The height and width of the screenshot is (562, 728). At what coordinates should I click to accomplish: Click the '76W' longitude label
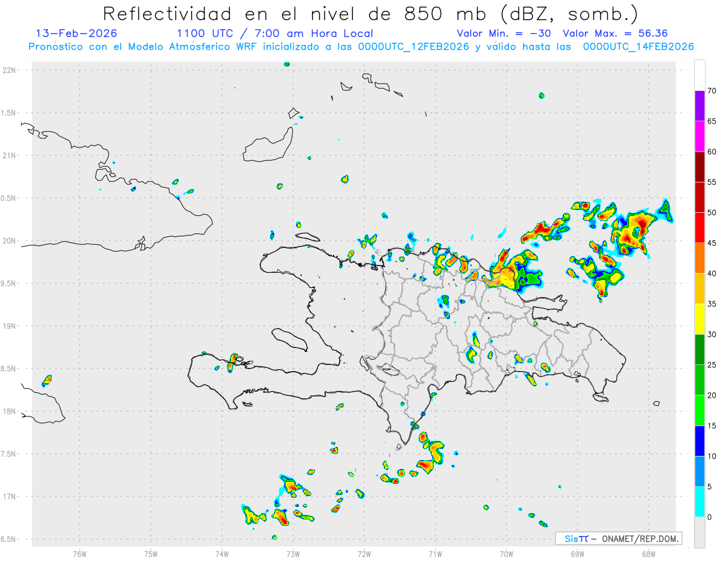coord(79,554)
